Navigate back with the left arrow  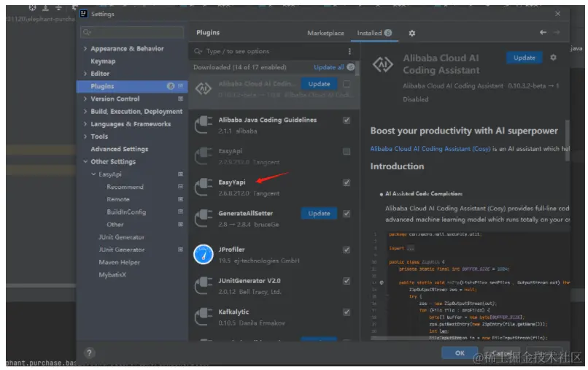coord(543,32)
